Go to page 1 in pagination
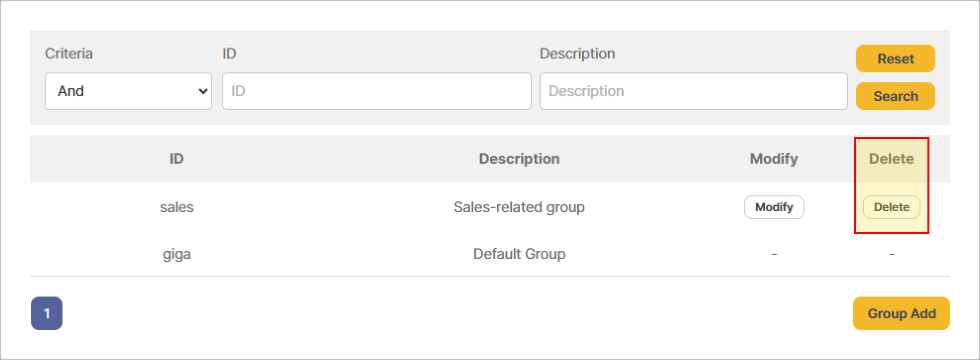Image resolution: width=980 pixels, height=360 pixels. pyautogui.click(x=47, y=313)
